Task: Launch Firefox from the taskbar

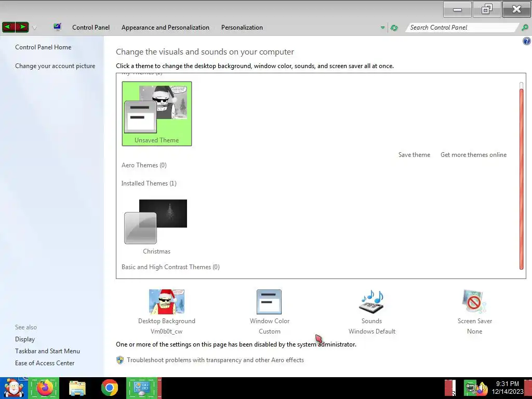Action: (x=44, y=388)
